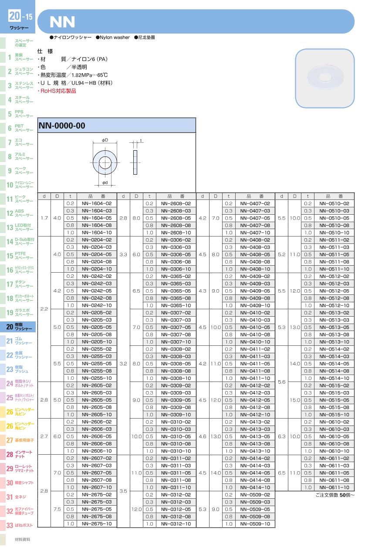392x554 pixels.
Task: Click part number NN-0611-10 in table
Action: pos(334,487)
